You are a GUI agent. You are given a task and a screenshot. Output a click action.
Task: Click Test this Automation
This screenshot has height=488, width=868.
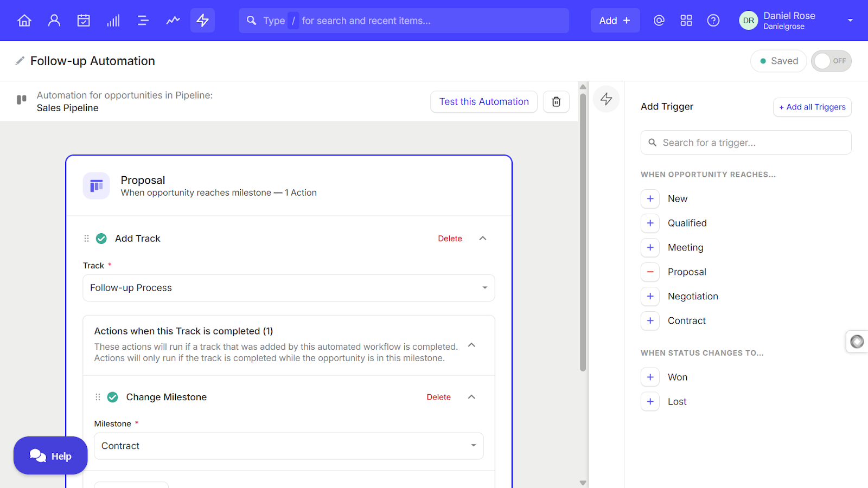pos(484,101)
